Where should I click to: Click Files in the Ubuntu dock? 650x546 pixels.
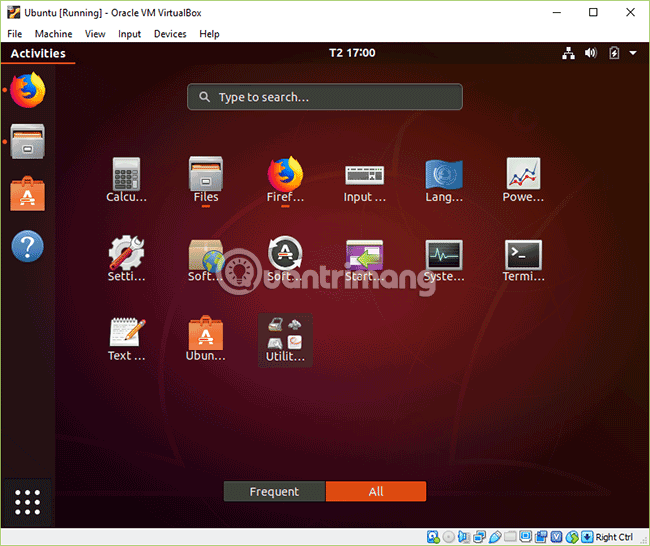point(28,141)
